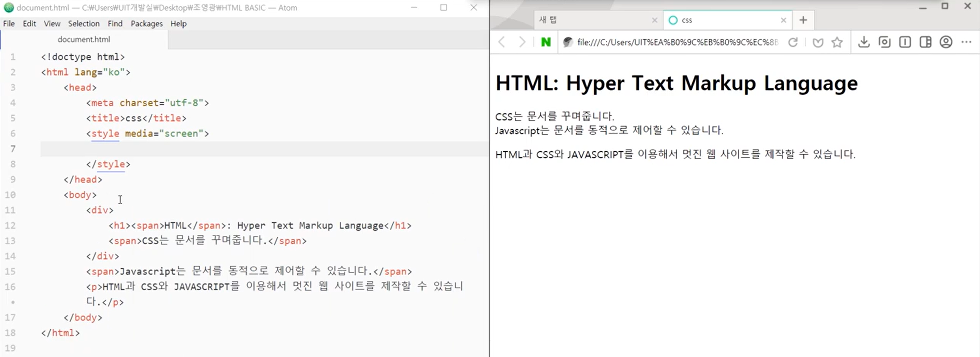Image resolution: width=980 pixels, height=357 pixels.
Task: Reload the page with refresh icon
Action: [x=793, y=42]
